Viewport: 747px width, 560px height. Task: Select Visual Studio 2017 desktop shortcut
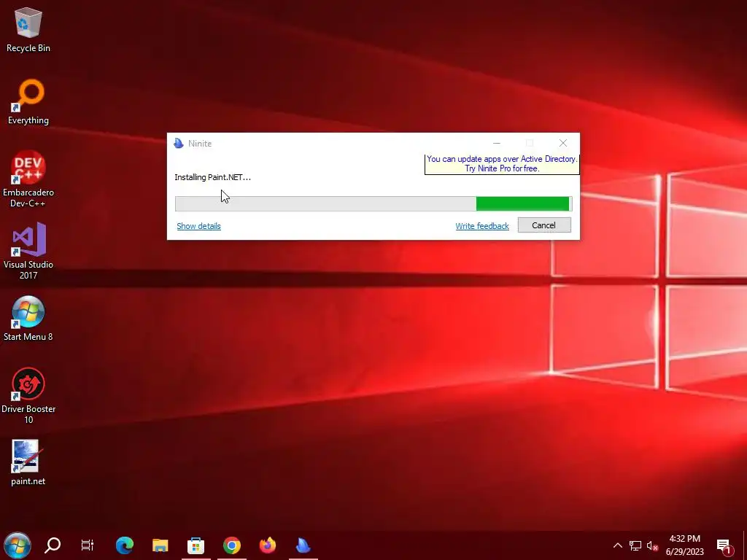(x=28, y=251)
